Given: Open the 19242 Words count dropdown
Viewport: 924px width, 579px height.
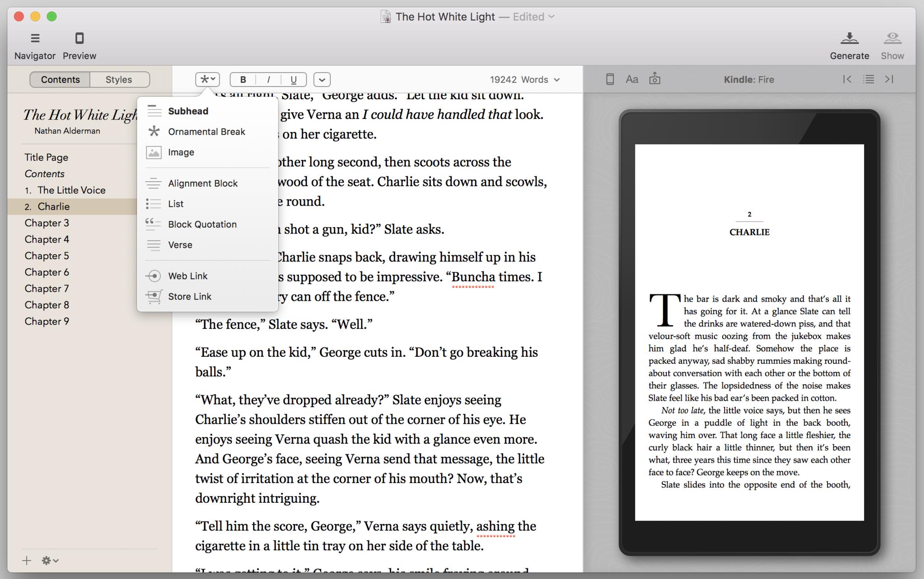Looking at the screenshot, I should tap(525, 79).
